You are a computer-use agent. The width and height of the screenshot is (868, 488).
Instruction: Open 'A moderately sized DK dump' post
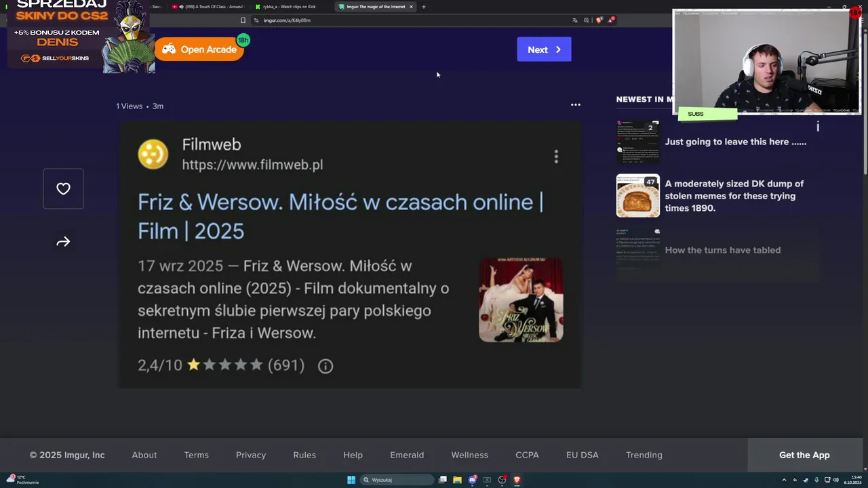click(x=734, y=196)
